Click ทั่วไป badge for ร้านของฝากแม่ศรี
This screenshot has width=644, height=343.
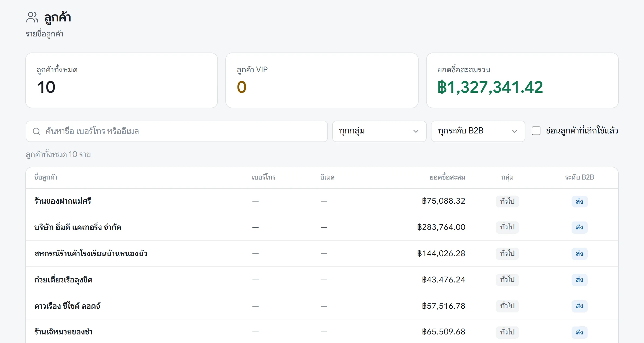tap(507, 201)
